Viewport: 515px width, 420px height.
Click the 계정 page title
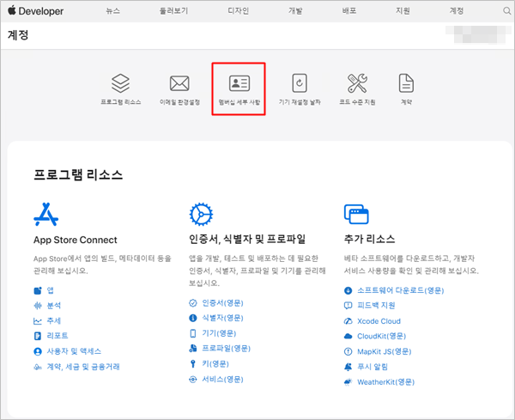click(x=18, y=35)
